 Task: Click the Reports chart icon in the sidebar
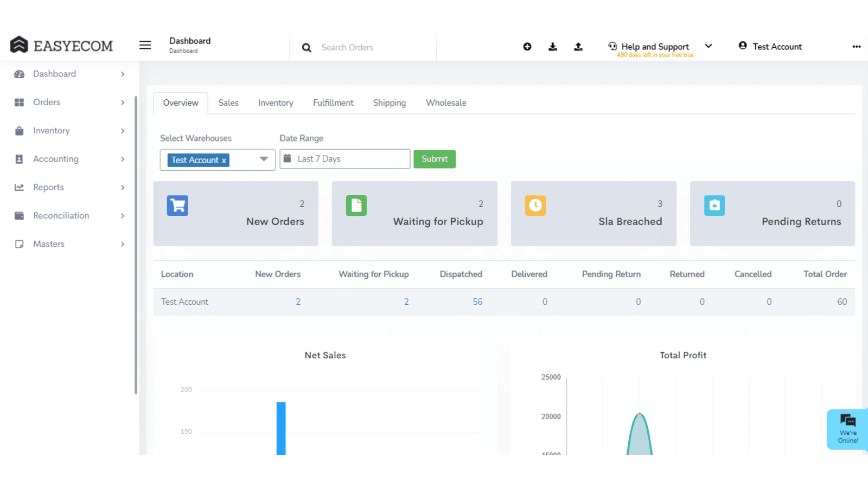pos(20,187)
